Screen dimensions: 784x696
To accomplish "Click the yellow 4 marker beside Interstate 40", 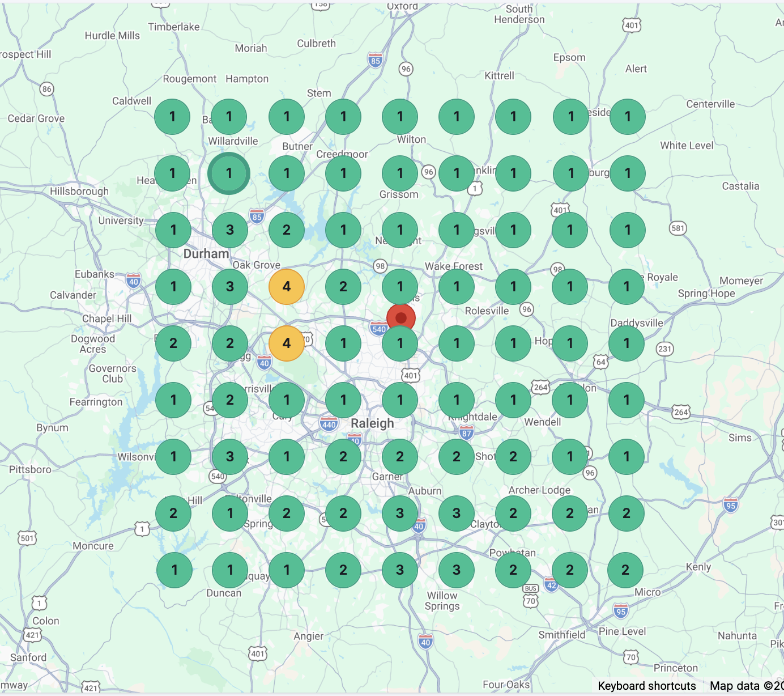I will 287,343.
